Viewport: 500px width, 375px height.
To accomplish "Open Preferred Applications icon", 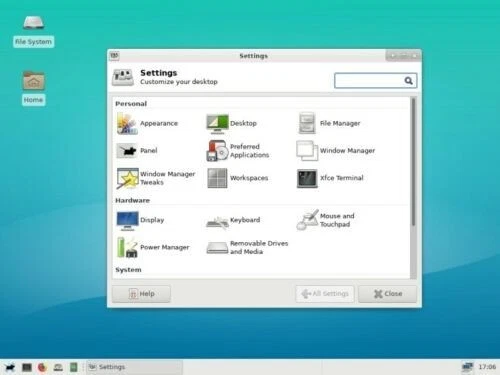I will point(217,151).
